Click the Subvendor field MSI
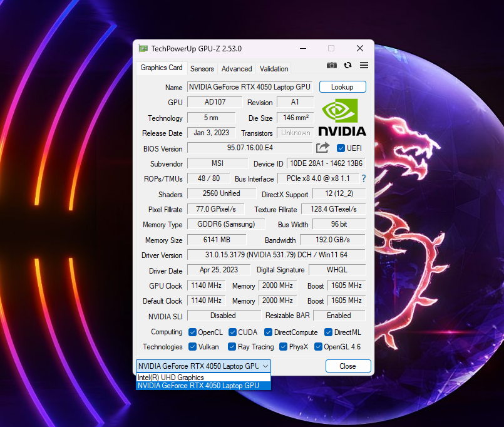This screenshot has width=504, height=427. tap(218, 163)
